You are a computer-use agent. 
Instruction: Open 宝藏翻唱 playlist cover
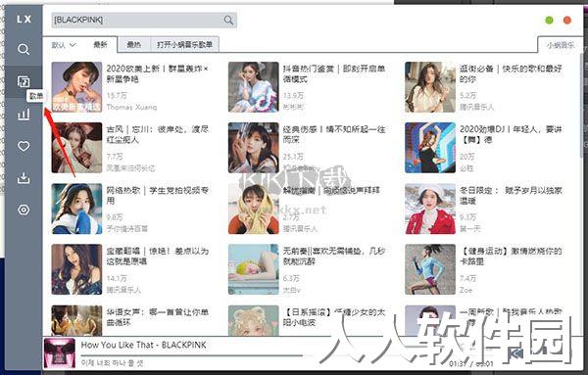coord(76,269)
